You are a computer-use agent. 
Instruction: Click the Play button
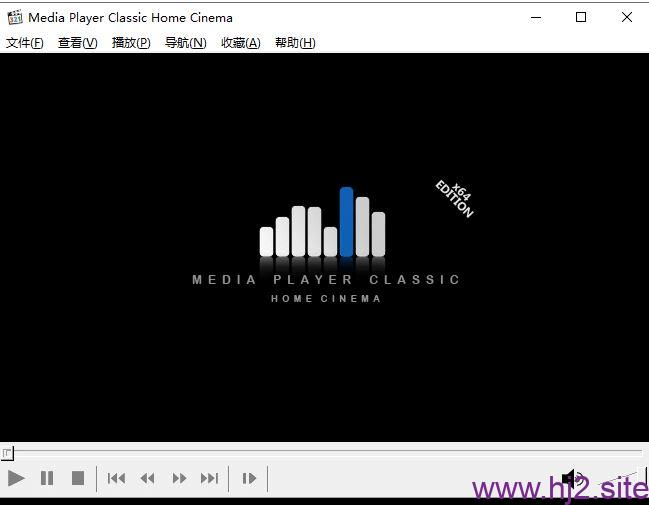(x=16, y=479)
